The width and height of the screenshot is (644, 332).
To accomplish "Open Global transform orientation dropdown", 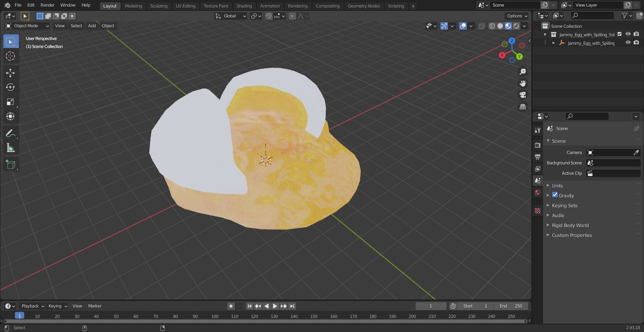I will (x=231, y=16).
